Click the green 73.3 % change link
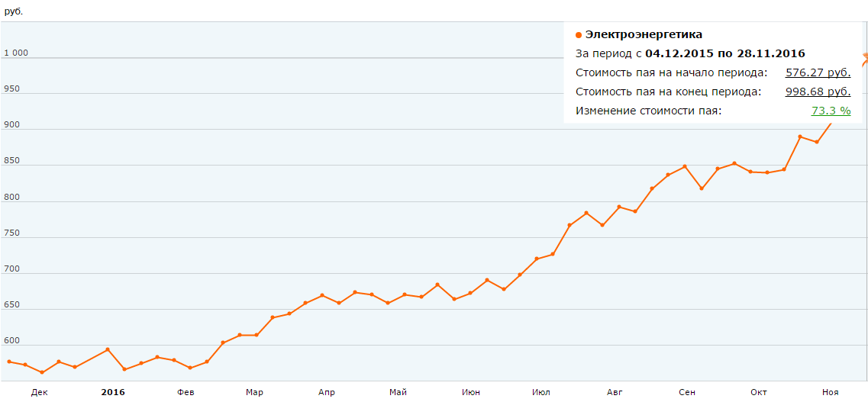This screenshot has height=402, width=868. [x=831, y=111]
